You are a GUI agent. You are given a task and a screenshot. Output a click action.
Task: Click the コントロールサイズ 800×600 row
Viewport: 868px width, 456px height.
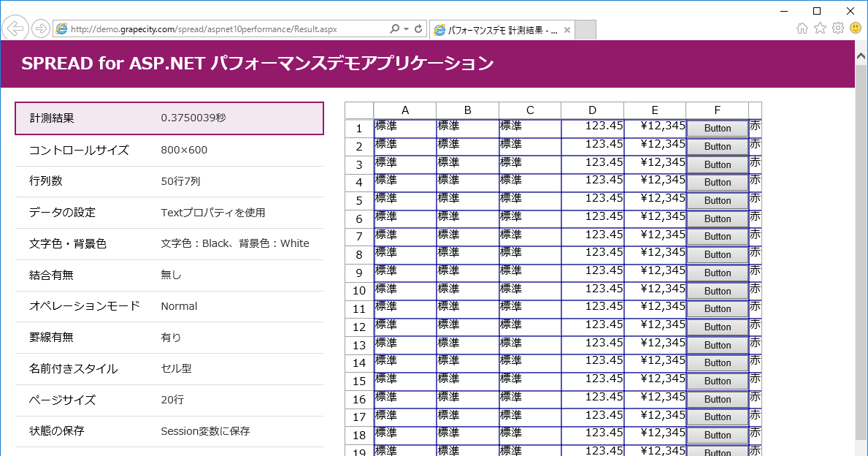(169, 150)
